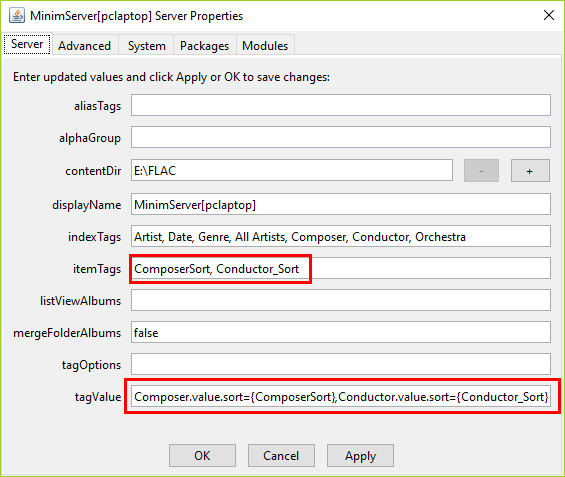This screenshot has width=565, height=477.
Task: Click the indexTags input field
Action: point(341,236)
